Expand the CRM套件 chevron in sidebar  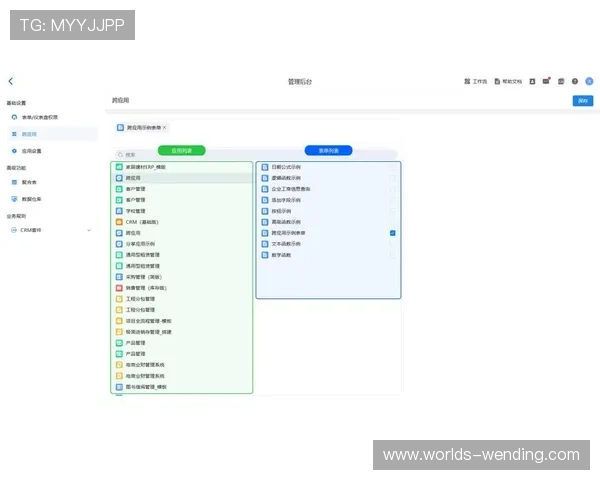coord(89,230)
